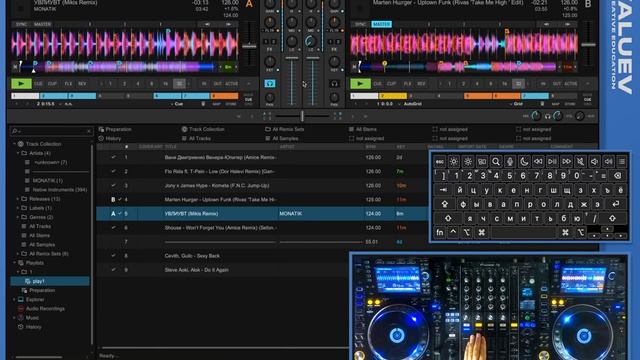Toggle loop ACTIVE on Deck B
This screenshot has height=360, width=640.
[571, 84]
